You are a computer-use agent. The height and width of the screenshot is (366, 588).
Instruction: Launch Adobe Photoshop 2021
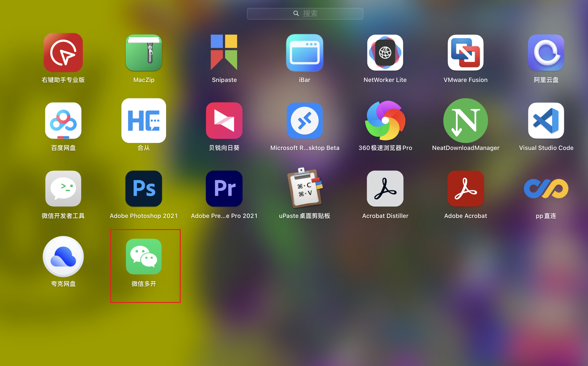(x=144, y=189)
